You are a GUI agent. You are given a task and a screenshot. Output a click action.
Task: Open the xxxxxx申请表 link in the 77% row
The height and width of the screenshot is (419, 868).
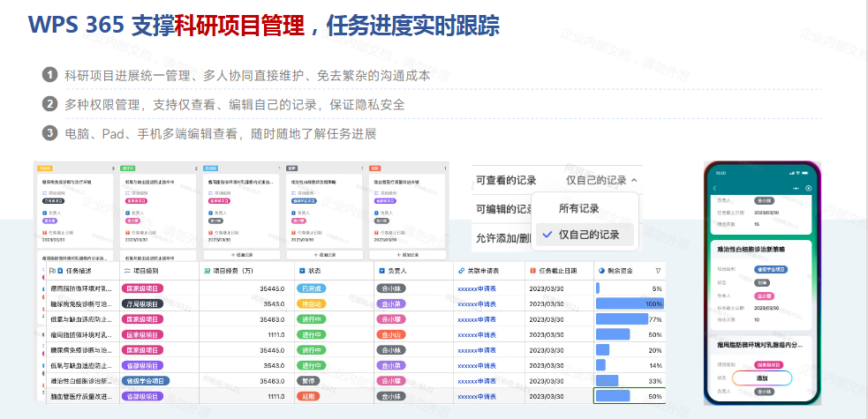pyautogui.click(x=477, y=319)
